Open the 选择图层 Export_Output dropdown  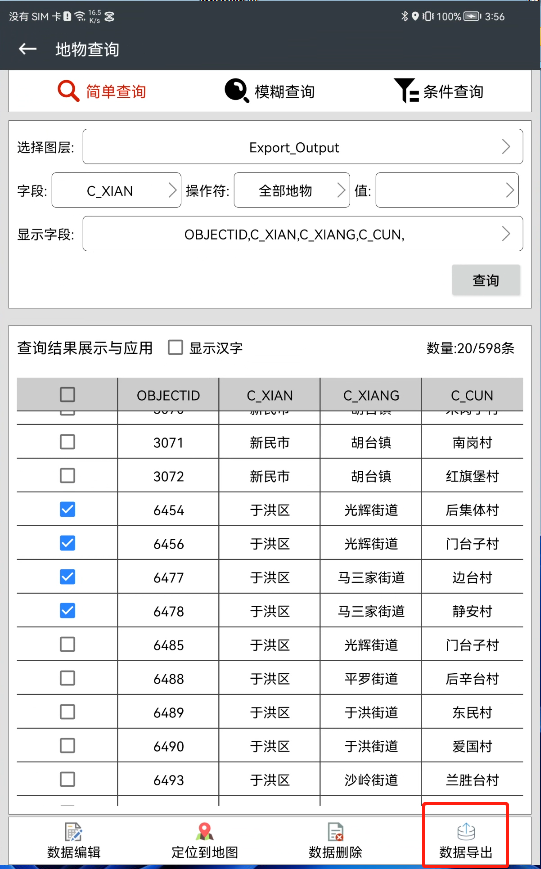pyautogui.click(x=303, y=147)
